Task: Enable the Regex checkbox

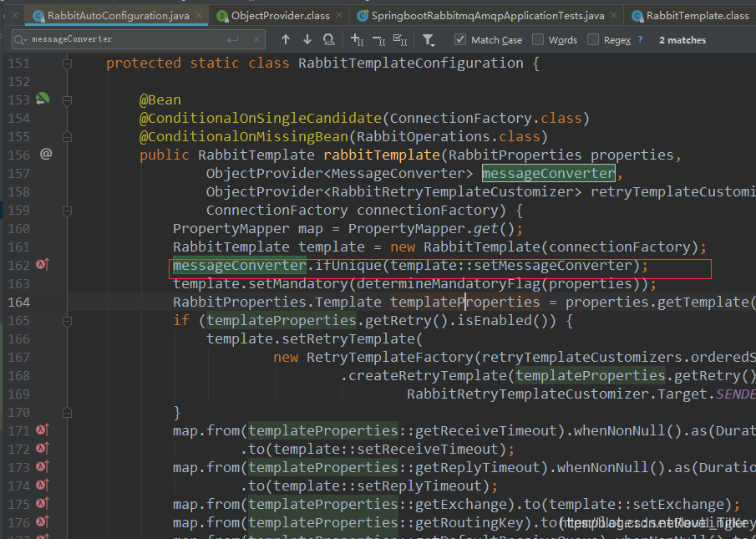Action: [x=593, y=39]
